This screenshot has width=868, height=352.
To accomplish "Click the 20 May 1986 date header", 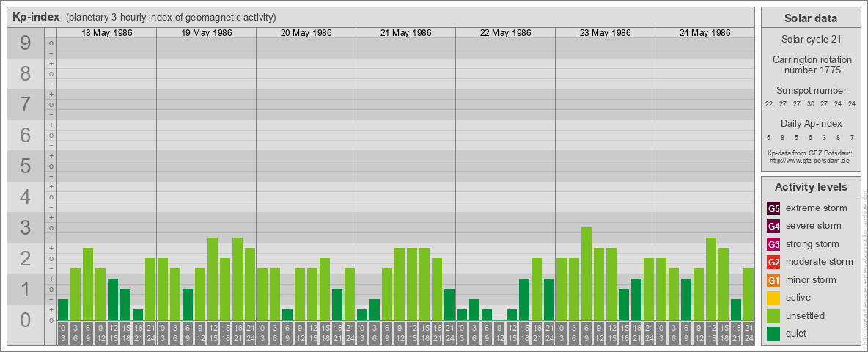I will [x=306, y=33].
